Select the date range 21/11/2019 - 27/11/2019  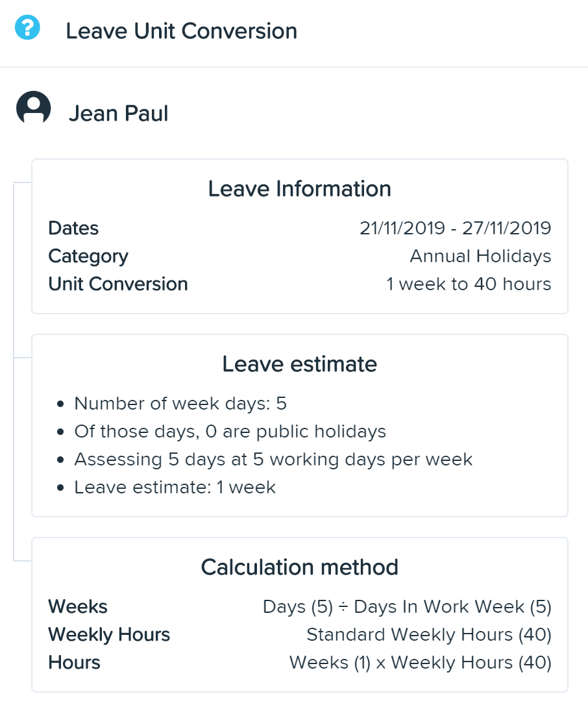coord(456,228)
